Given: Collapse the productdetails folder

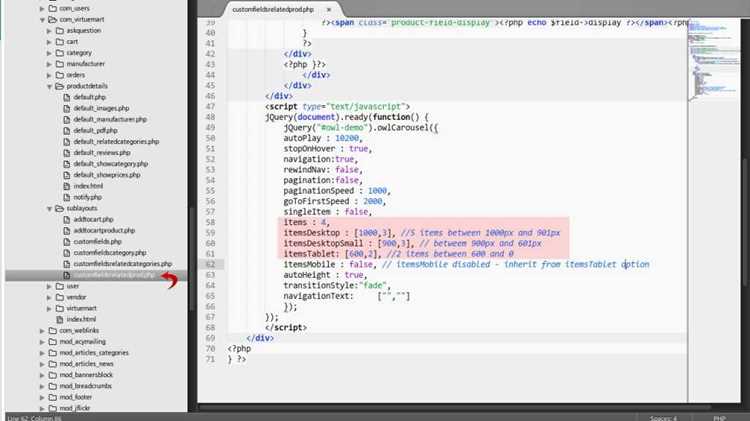Looking at the screenshot, I should click(49, 87).
